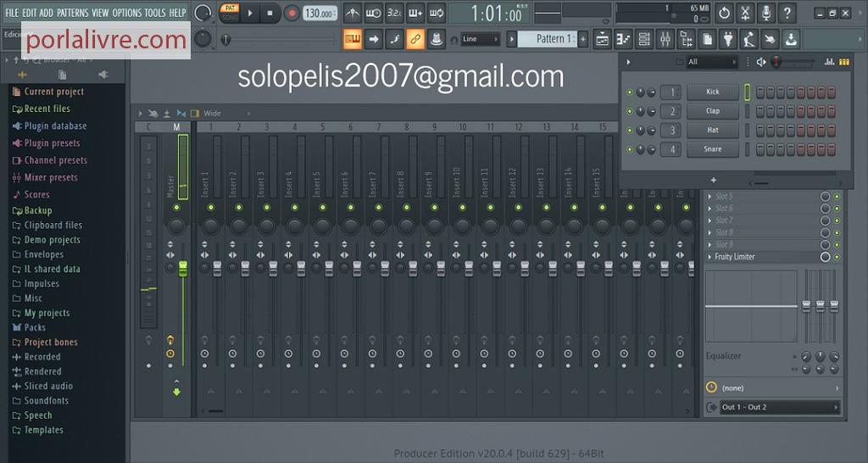The height and width of the screenshot is (463, 868).
Task: Click the add new pattern plus button
Action: click(583, 39)
